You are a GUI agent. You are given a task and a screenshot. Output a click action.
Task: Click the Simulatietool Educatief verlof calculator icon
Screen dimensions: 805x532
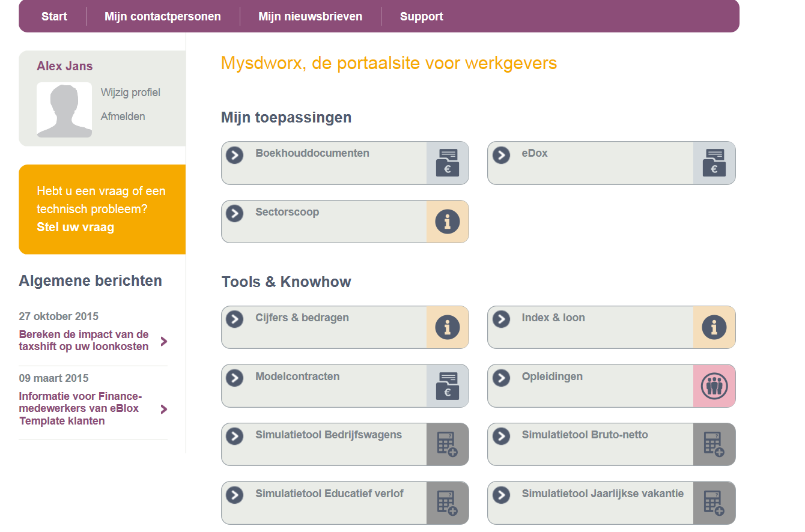(448, 503)
